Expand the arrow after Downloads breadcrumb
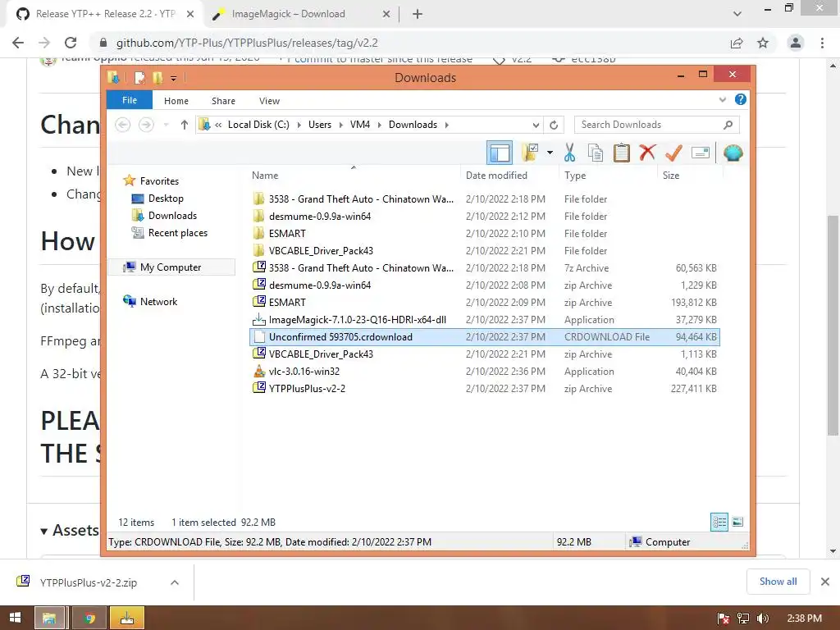The height and width of the screenshot is (630, 840). coord(446,125)
